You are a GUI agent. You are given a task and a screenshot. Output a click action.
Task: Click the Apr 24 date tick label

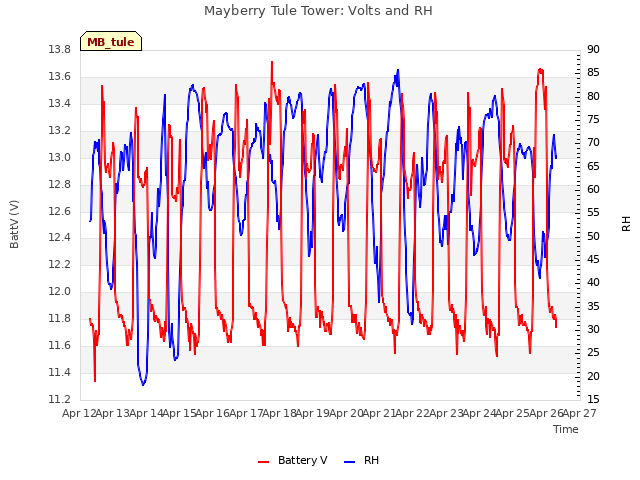479,413
